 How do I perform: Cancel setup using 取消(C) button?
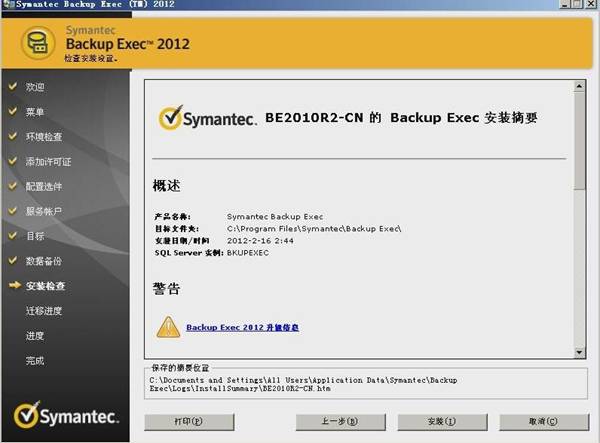click(x=544, y=422)
